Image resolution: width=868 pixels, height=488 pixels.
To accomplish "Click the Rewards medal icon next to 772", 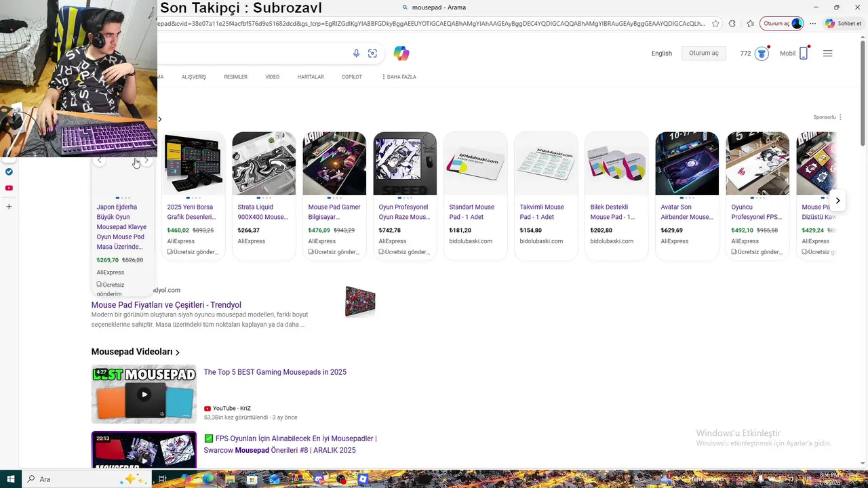I will click(x=762, y=54).
